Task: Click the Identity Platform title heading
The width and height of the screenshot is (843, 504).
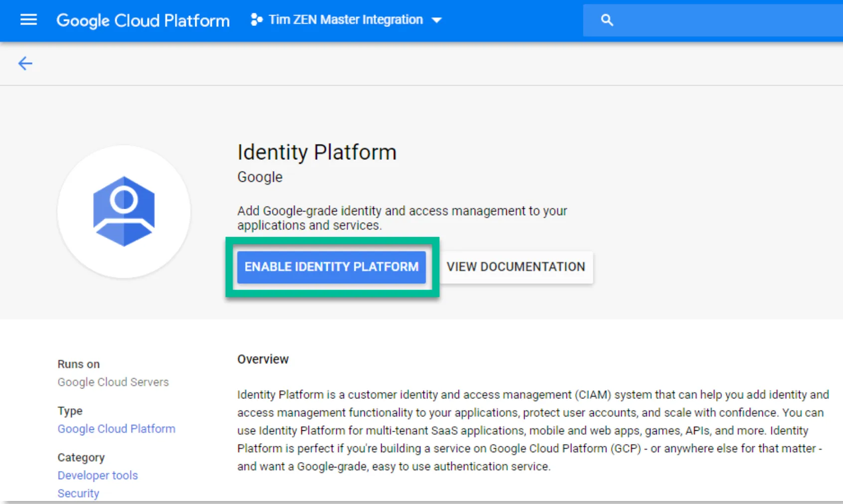Action: pyautogui.click(x=317, y=152)
